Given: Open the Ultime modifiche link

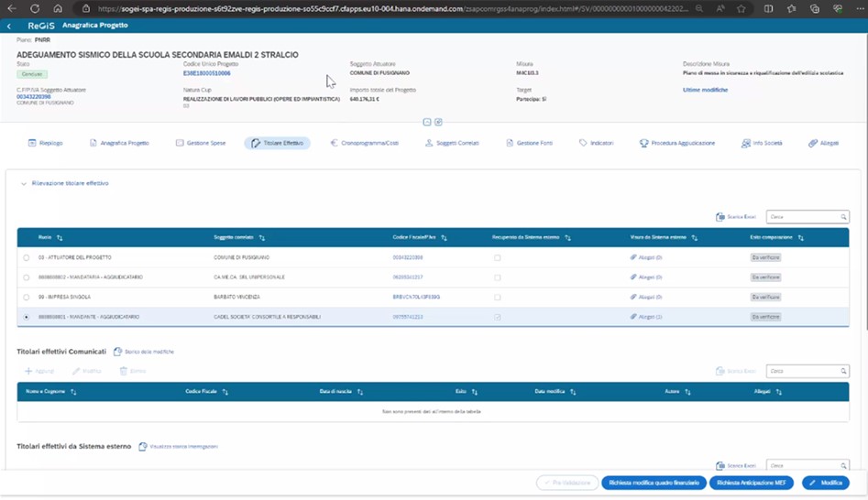Looking at the screenshot, I should click(x=705, y=90).
